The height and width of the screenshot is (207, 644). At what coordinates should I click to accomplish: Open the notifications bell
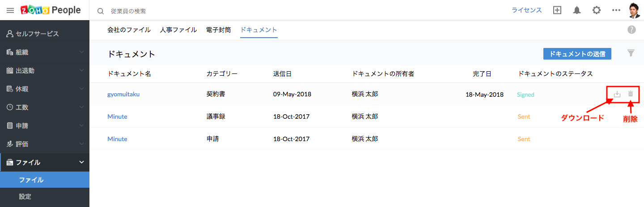[x=577, y=10]
